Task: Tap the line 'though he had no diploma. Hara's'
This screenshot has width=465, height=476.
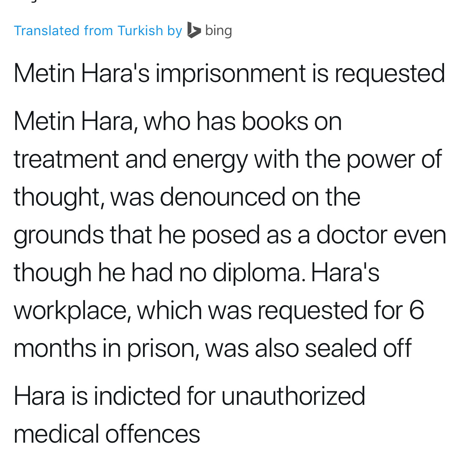Action: (x=197, y=273)
